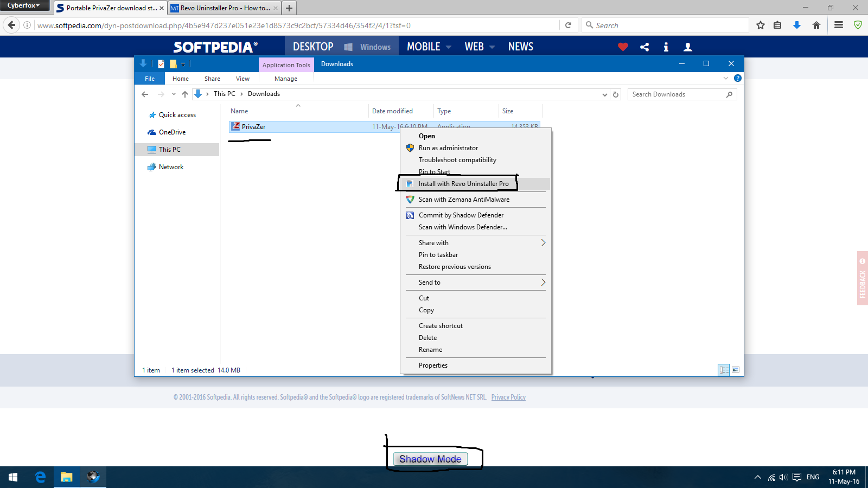Open the Privacy Policy link
Screen dimensions: 868x488
[508, 397]
